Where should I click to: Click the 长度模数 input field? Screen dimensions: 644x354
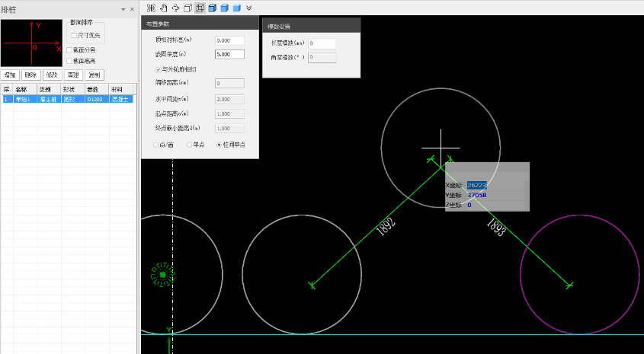coord(322,43)
